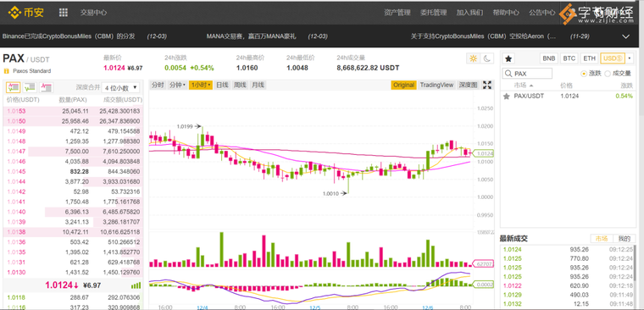Switch to dark theme moon icon
Screen dimensions: 644x310
pos(486,58)
